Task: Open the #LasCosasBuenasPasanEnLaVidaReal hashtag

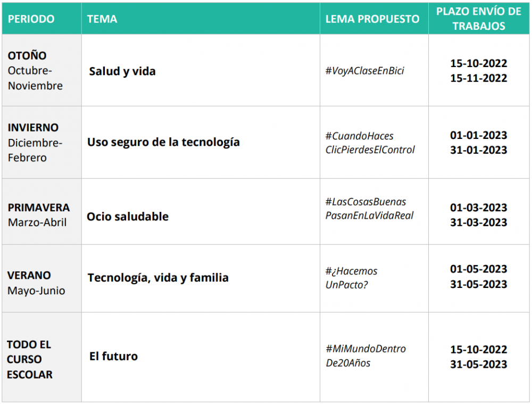Action: 369,209
